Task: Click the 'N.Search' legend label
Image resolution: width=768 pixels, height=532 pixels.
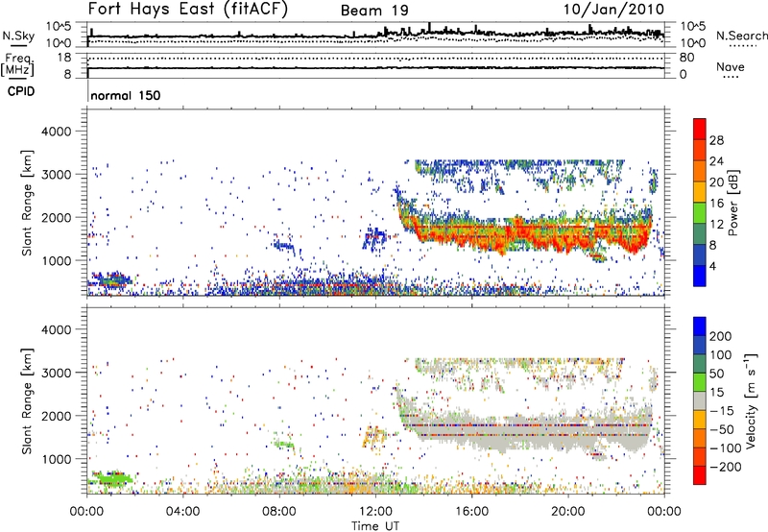Action: pyautogui.click(x=742, y=36)
